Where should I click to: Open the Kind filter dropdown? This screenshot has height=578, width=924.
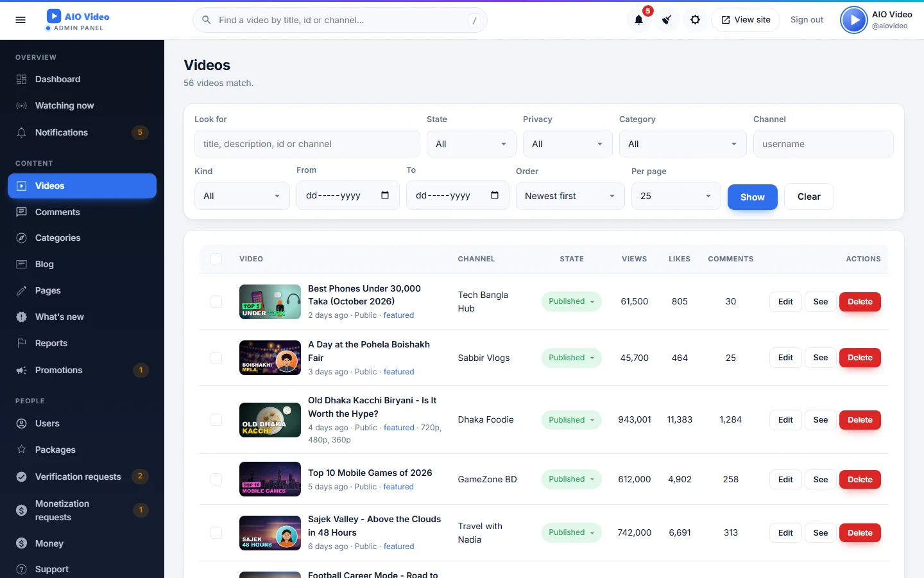[242, 196]
